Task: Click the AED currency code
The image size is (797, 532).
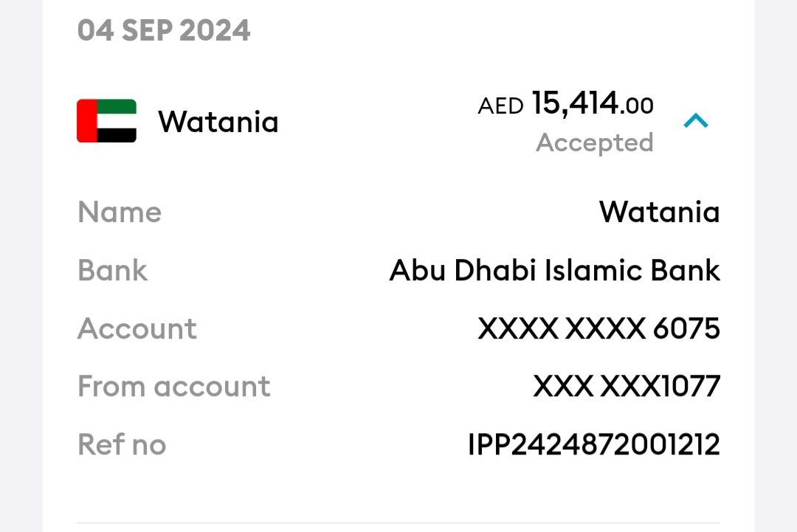Action: [x=500, y=106]
